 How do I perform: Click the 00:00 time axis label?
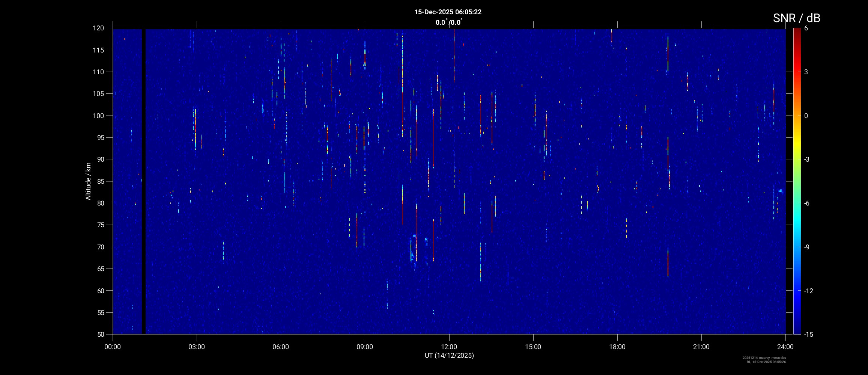[113, 347]
